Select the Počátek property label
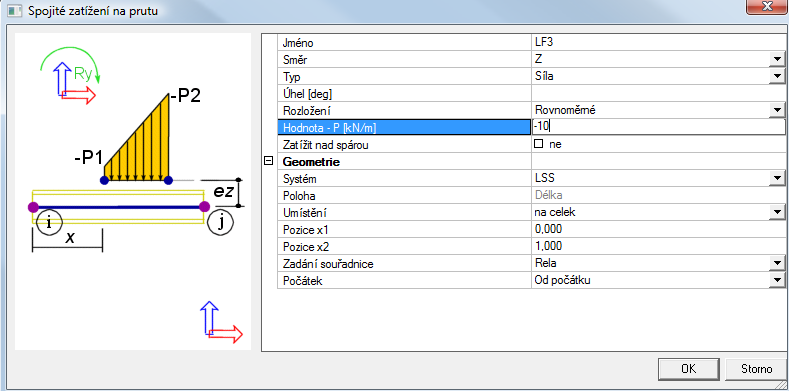Image resolution: width=789 pixels, height=391 pixels. (x=302, y=281)
